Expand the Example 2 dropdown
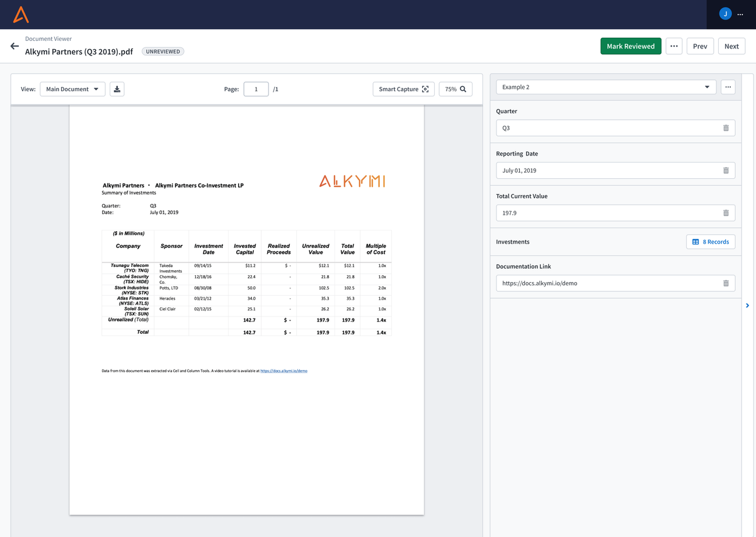This screenshot has width=756, height=537. [x=605, y=88]
